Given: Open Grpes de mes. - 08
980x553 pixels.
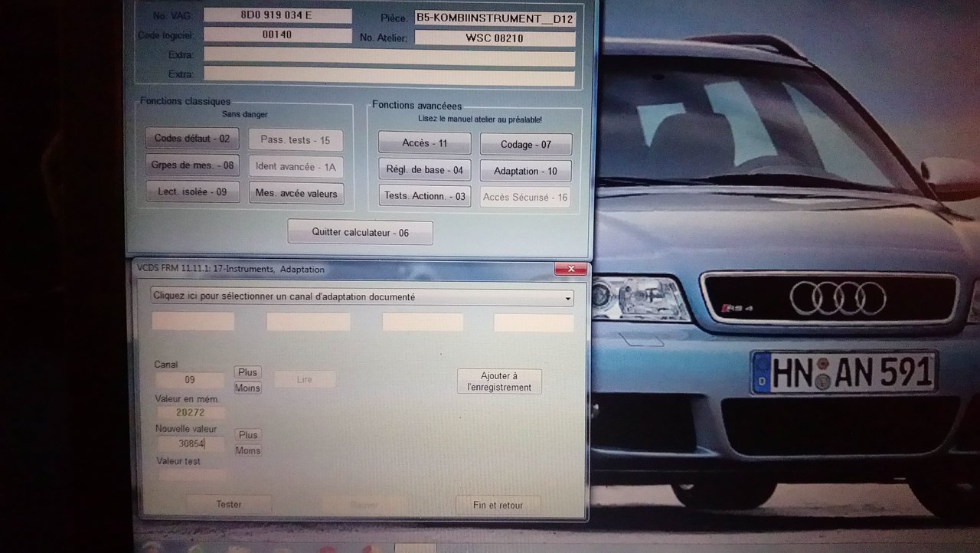Looking at the screenshot, I should coord(191,165).
